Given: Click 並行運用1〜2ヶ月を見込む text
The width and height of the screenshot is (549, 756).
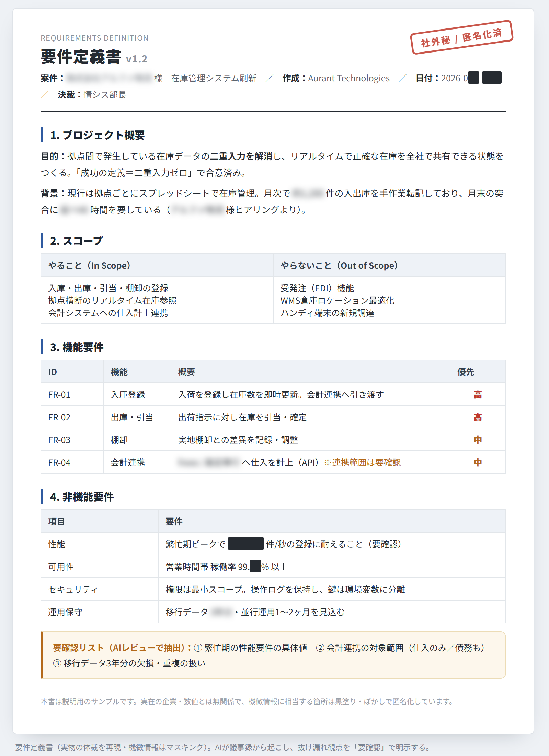Looking at the screenshot, I should pyautogui.click(x=293, y=612).
